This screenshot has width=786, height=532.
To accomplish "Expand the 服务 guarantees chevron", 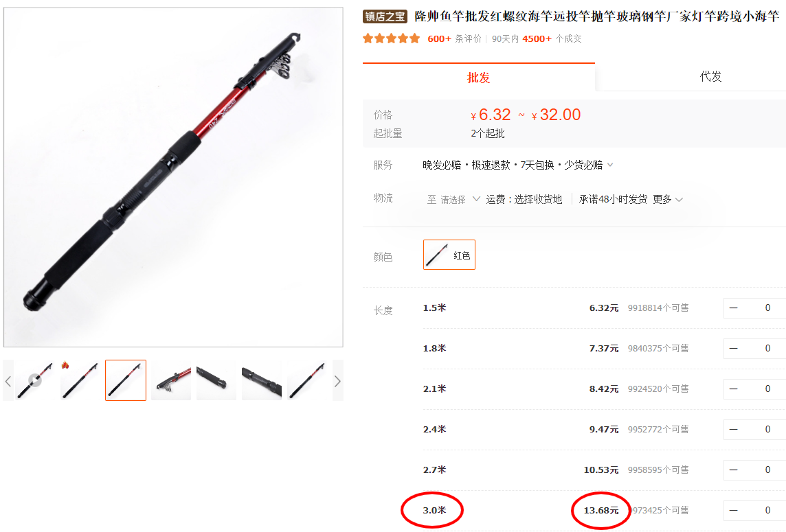I will (610, 165).
